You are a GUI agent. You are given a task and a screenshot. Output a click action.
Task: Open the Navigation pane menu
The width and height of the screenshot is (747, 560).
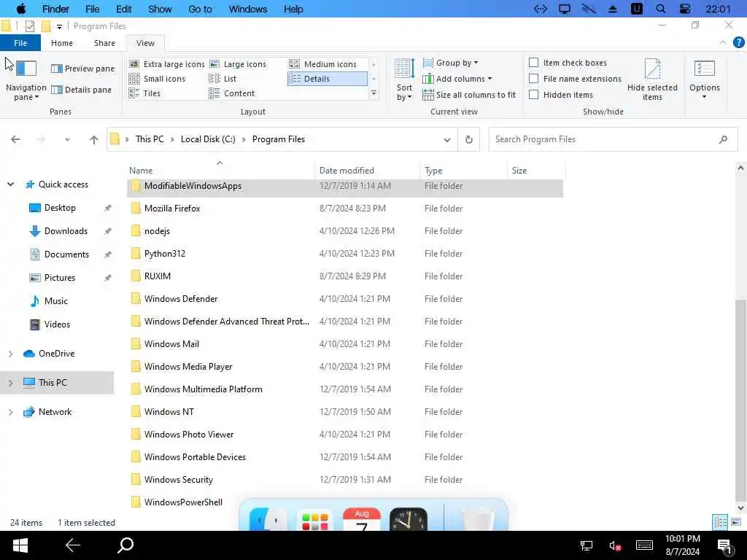[26, 79]
